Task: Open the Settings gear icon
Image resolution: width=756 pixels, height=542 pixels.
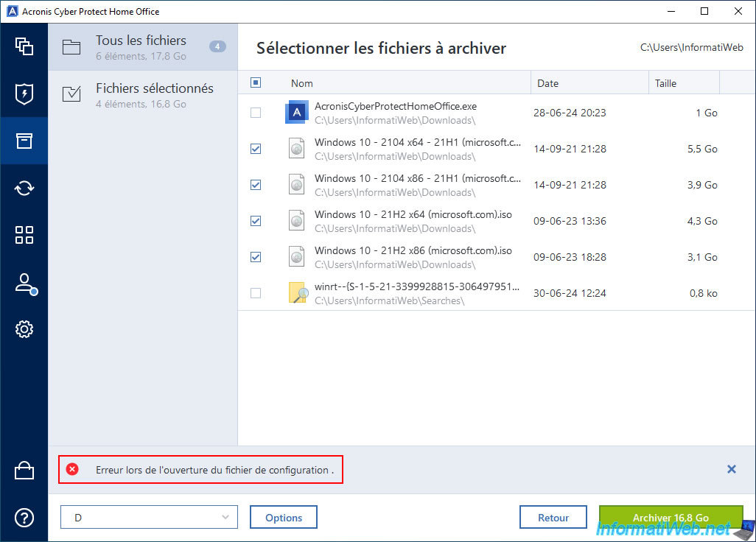Action: (x=24, y=329)
